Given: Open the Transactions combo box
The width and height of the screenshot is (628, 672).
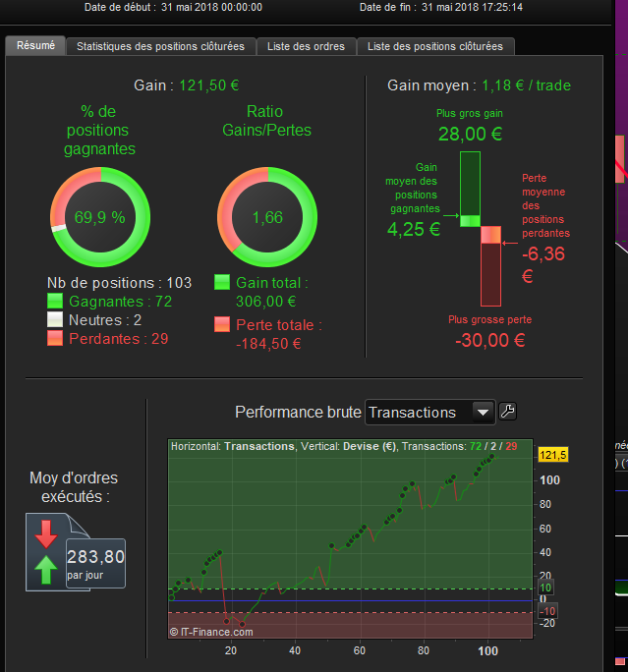Looking at the screenshot, I should (429, 413).
